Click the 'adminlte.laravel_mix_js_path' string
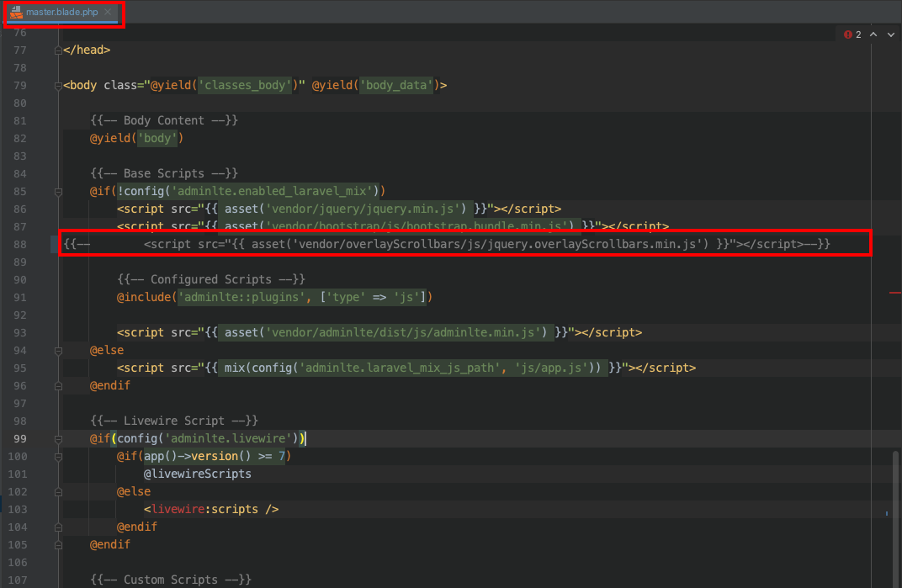Image resolution: width=902 pixels, height=588 pixels. coord(399,368)
